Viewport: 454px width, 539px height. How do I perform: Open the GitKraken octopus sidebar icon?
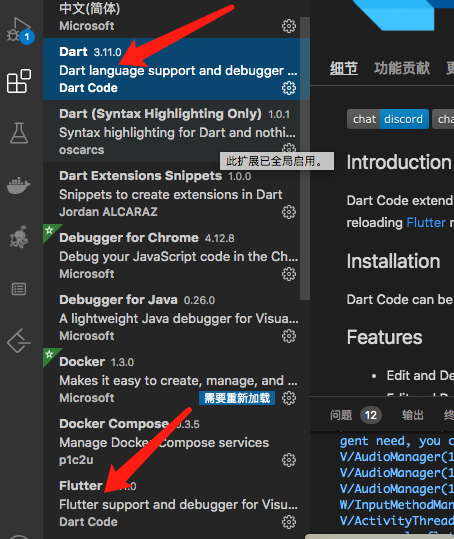tap(19, 237)
